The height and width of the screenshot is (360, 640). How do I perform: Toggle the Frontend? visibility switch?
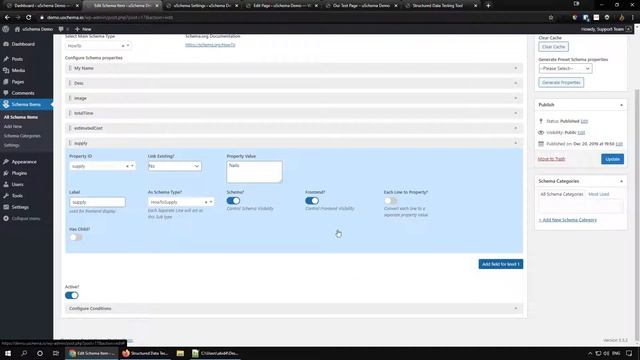[x=312, y=201]
